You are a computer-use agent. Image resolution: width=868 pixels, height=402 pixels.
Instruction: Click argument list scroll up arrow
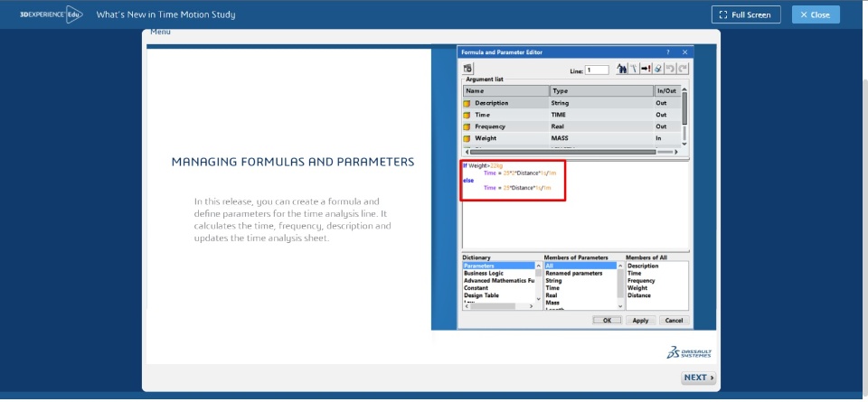click(x=684, y=89)
